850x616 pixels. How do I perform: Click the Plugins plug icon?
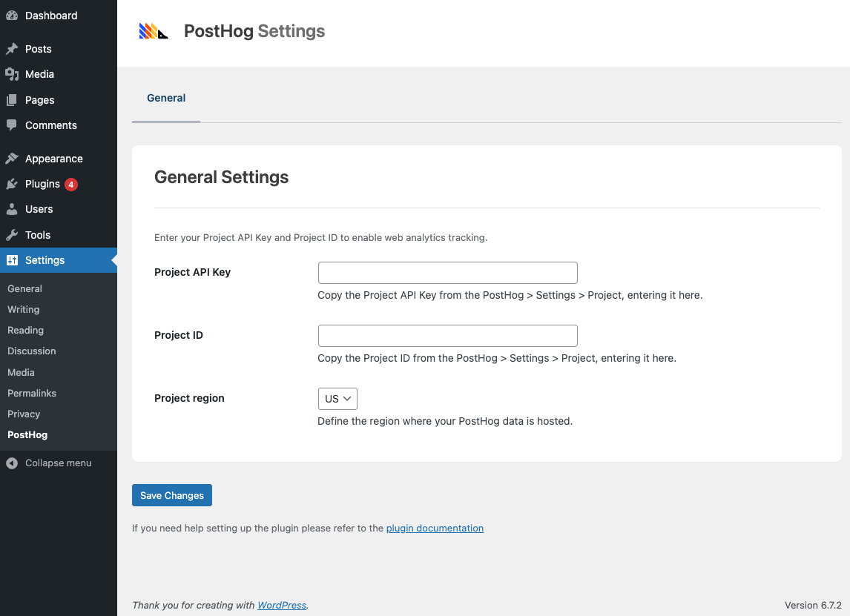point(12,184)
